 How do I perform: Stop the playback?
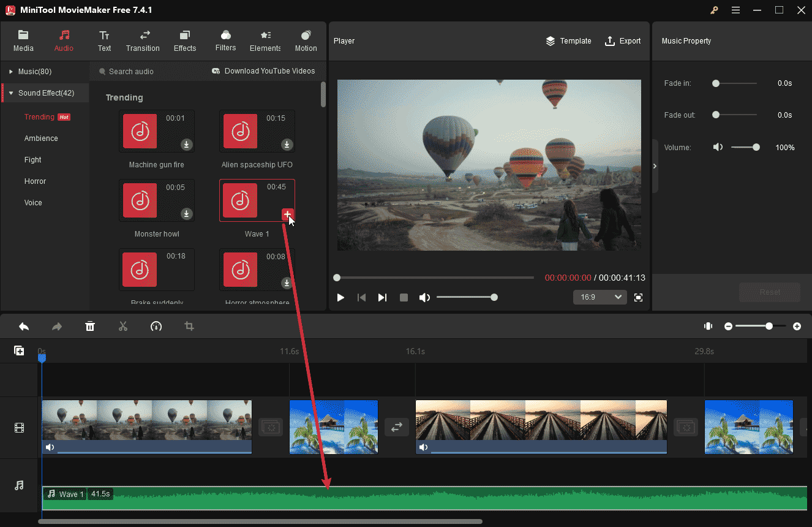coord(404,297)
